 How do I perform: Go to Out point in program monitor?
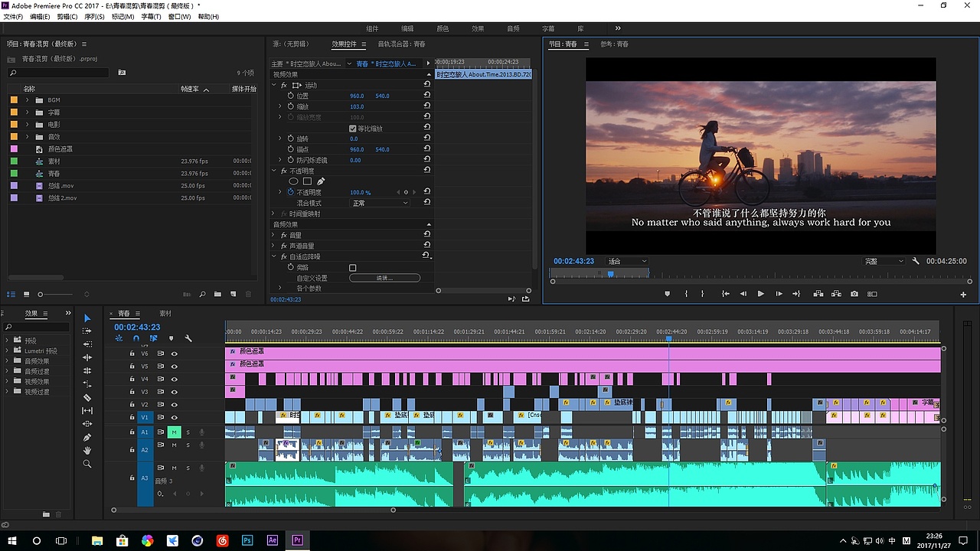(796, 294)
